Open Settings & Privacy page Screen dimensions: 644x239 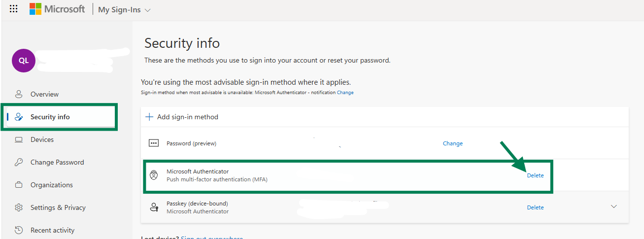(x=58, y=207)
